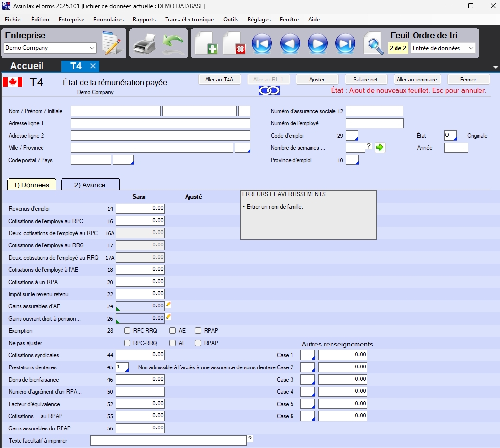Screen dimensions: 500x448
Task: Click the Texte facultatif à imprimer field
Action: [168, 440]
